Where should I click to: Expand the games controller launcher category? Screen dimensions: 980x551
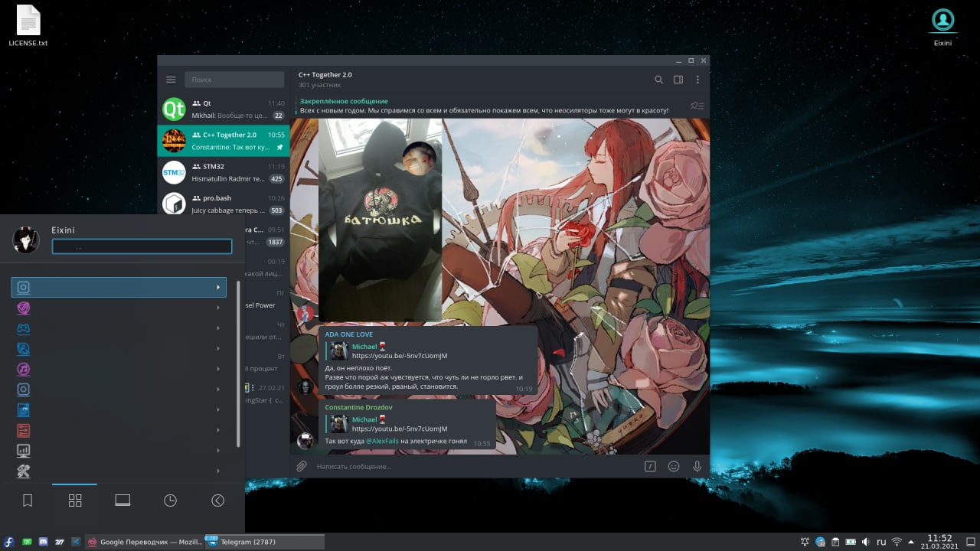[119, 328]
